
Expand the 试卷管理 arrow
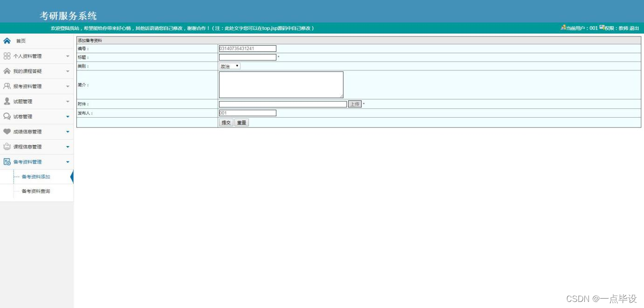click(68, 117)
